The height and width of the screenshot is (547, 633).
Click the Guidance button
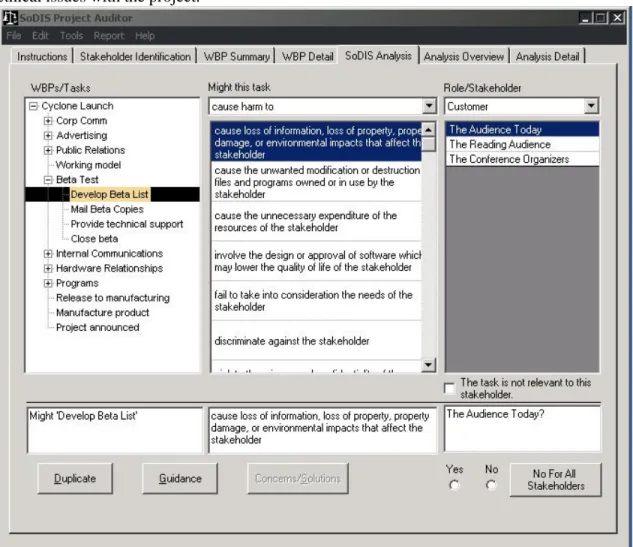pos(180,479)
